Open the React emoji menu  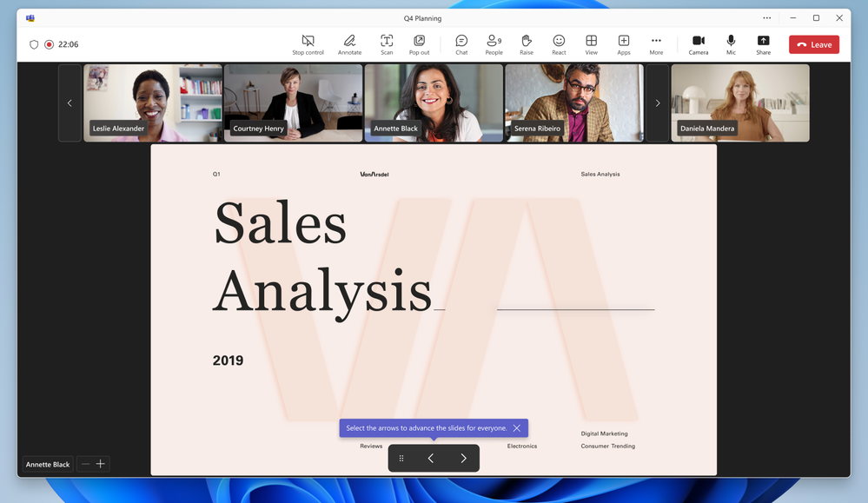[x=559, y=45]
